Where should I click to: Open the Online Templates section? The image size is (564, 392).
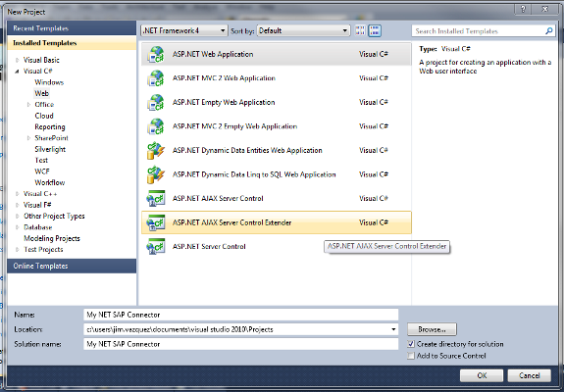coord(72,266)
